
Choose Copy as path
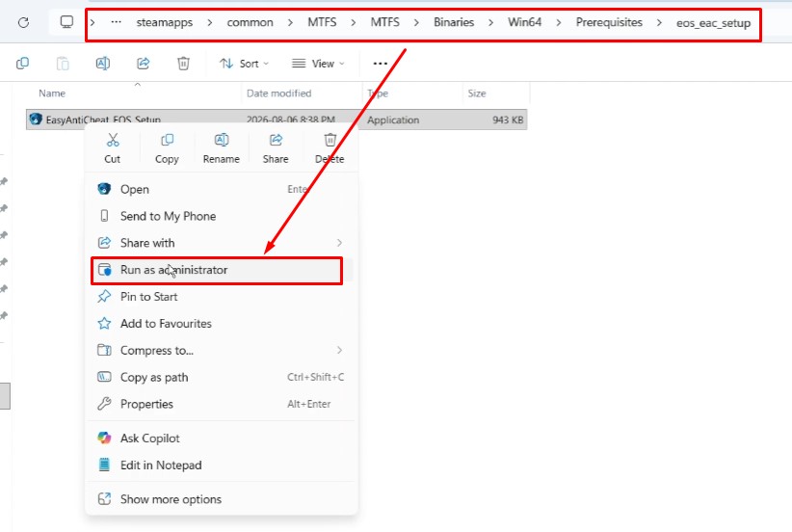click(222, 378)
